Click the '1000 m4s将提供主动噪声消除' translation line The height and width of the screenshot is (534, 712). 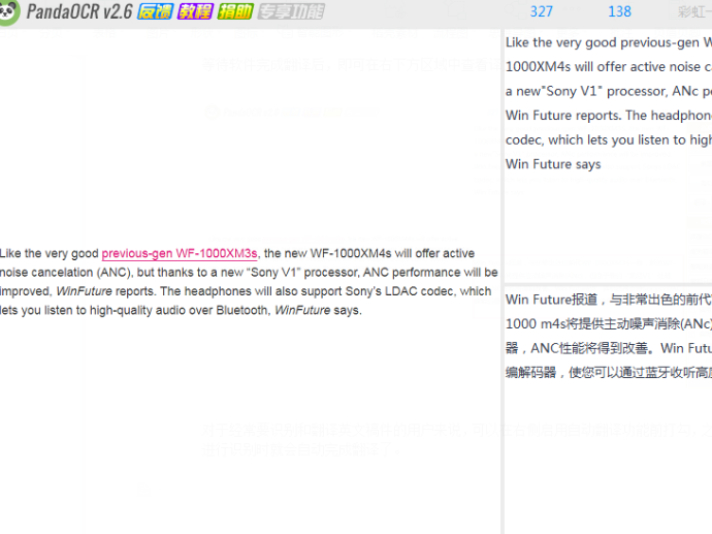click(608, 324)
